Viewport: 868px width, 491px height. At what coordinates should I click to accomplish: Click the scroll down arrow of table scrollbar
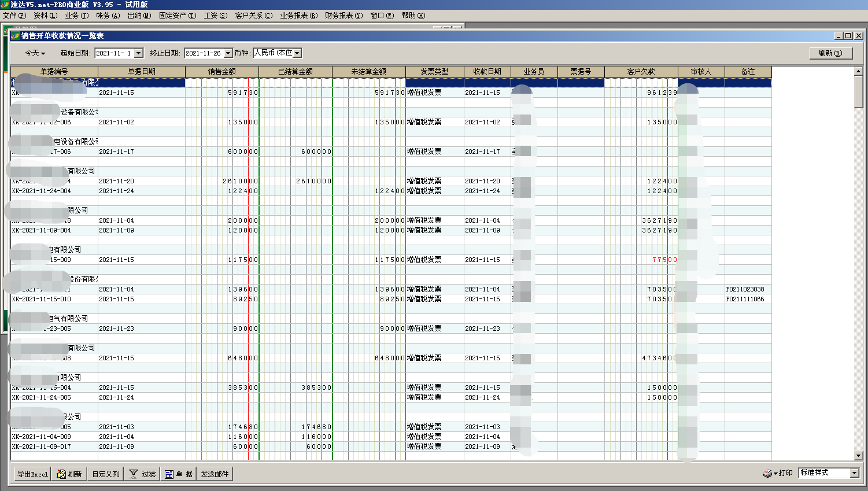click(x=859, y=456)
